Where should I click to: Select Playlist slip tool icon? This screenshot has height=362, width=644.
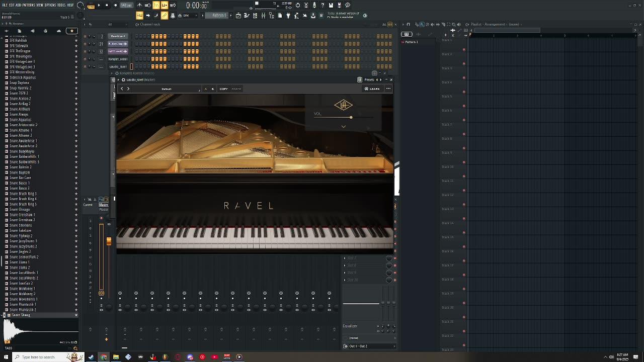[437, 24]
